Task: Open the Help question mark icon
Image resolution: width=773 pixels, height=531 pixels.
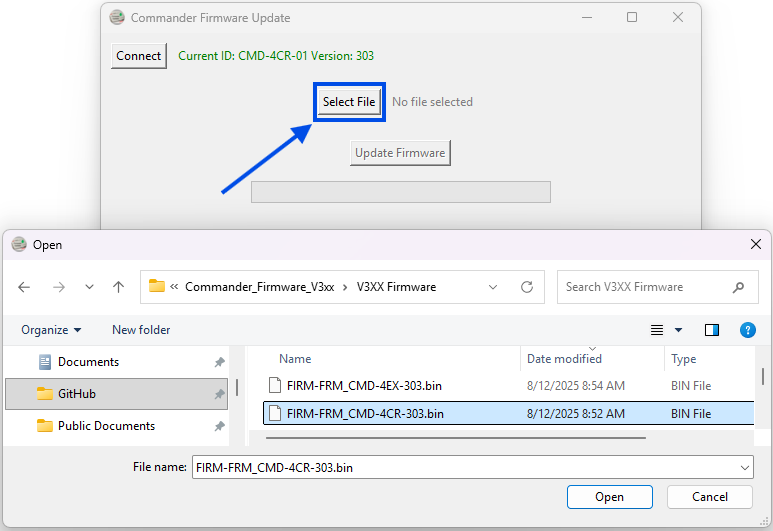Action: click(747, 330)
